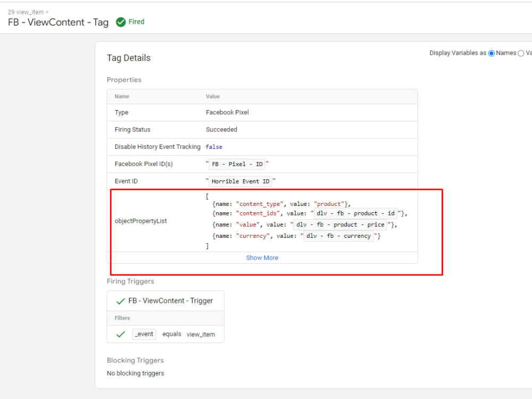Click the dlv - fb - currency variable

[338, 236]
